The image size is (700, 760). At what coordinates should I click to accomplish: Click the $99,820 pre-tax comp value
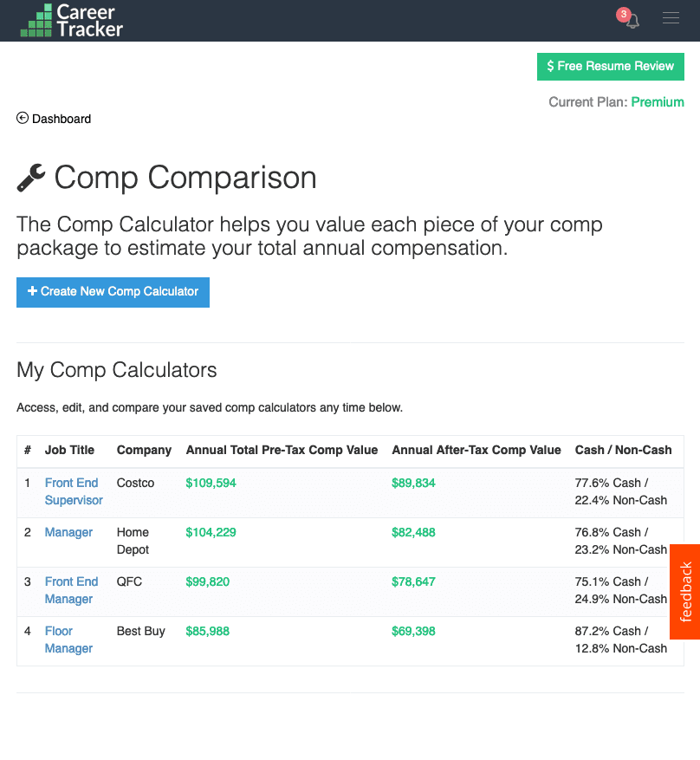tap(207, 581)
